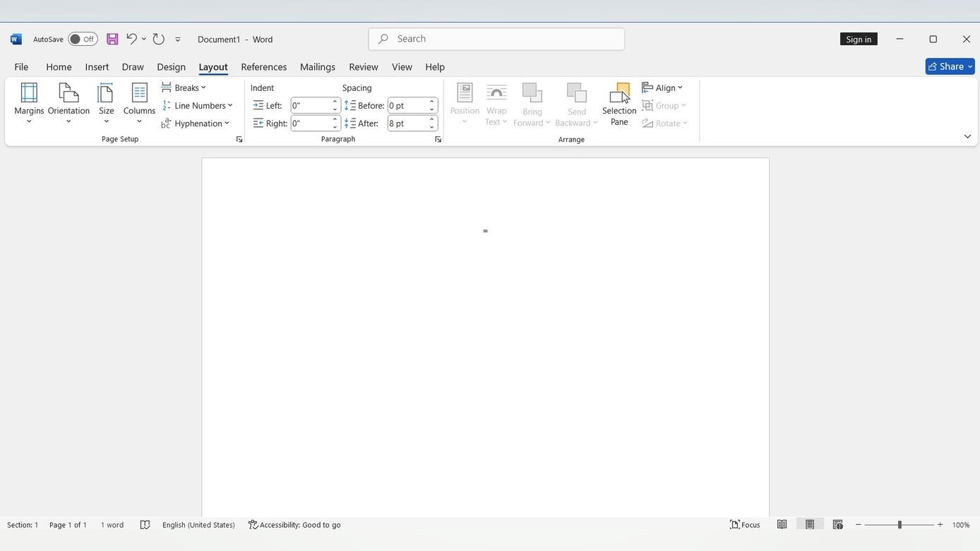Increase the Spacing Before value
Image resolution: width=980 pixels, height=551 pixels.
pos(432,102)
